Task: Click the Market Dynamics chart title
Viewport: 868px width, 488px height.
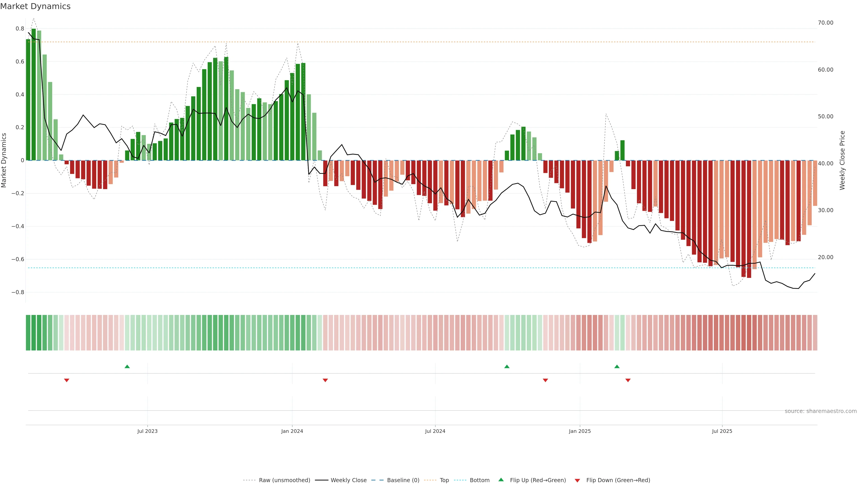Action: (35, 6)
